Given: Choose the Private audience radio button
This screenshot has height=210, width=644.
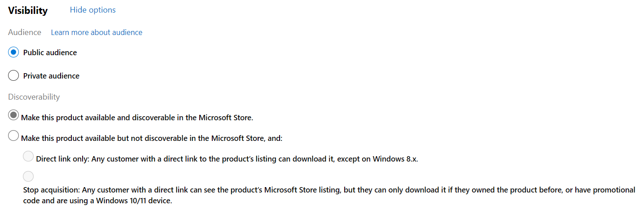Looking at the screenshot, I should 13,75.
